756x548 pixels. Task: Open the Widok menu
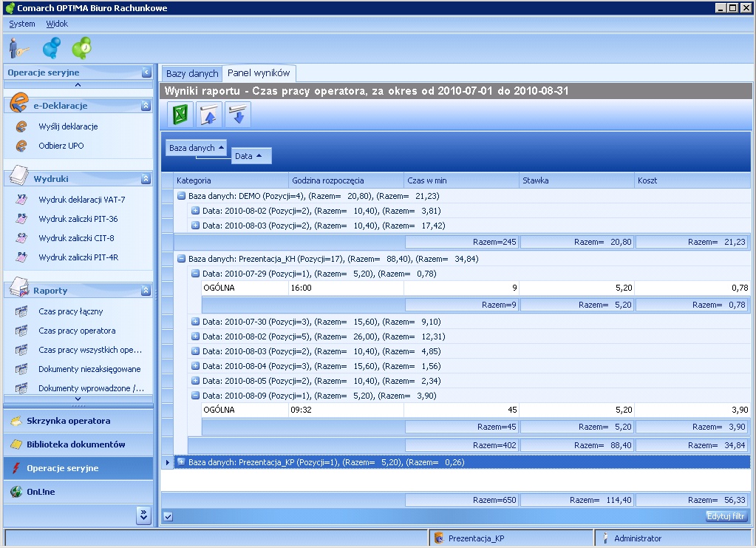click(x=57, y=24)
